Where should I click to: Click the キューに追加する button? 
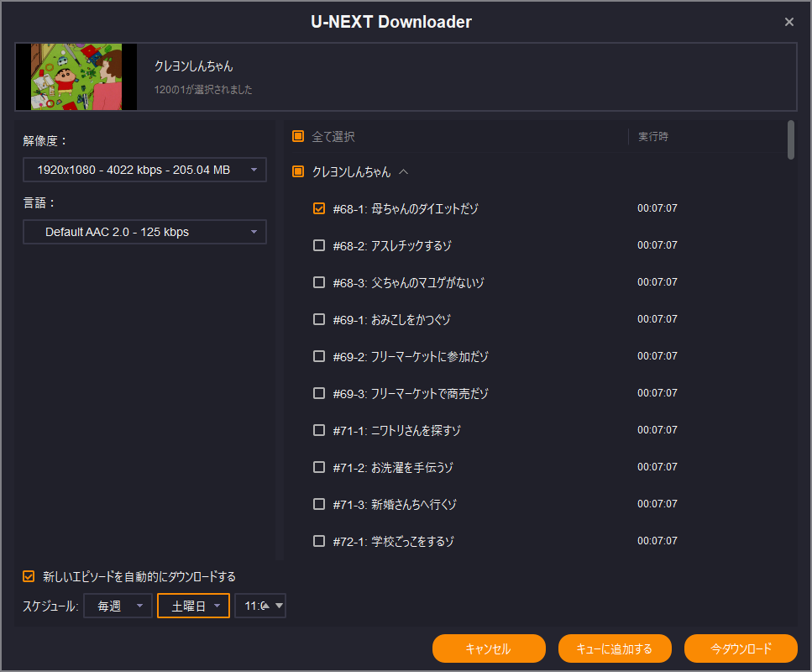point(615,648)
